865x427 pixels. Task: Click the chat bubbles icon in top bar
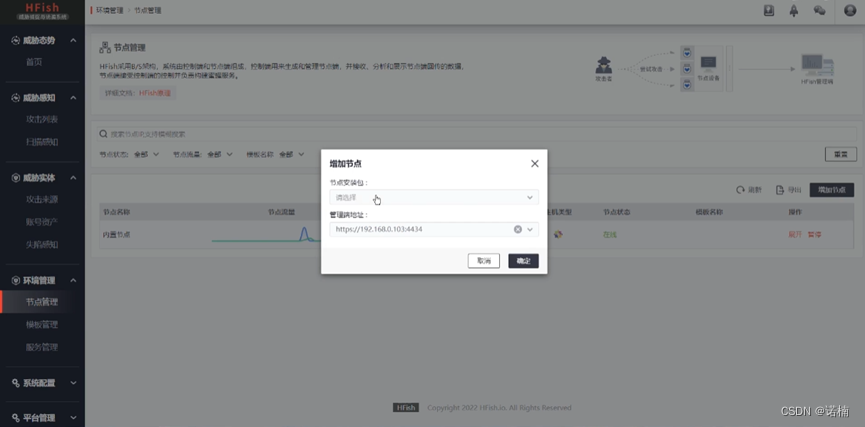click(819, 10)
